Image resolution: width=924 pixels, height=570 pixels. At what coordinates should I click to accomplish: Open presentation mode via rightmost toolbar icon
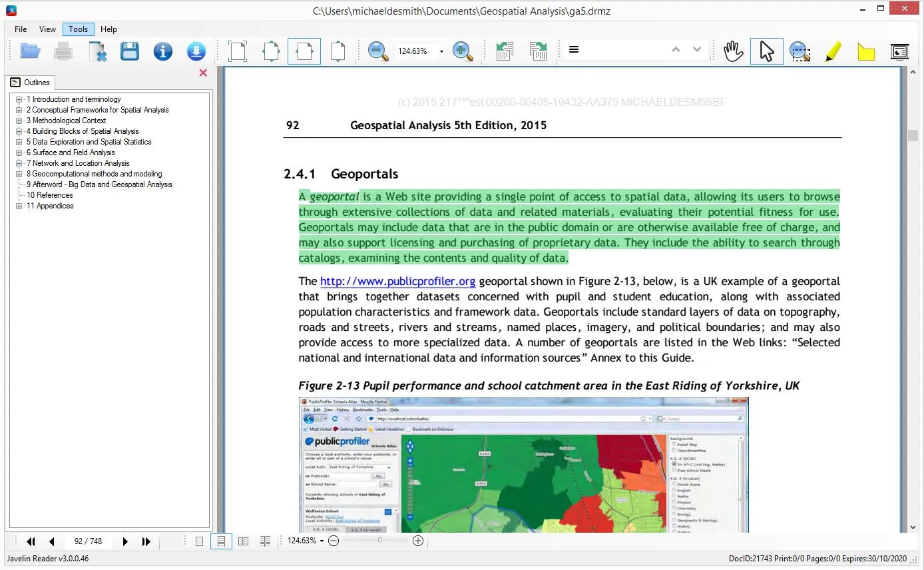[900, 51]
